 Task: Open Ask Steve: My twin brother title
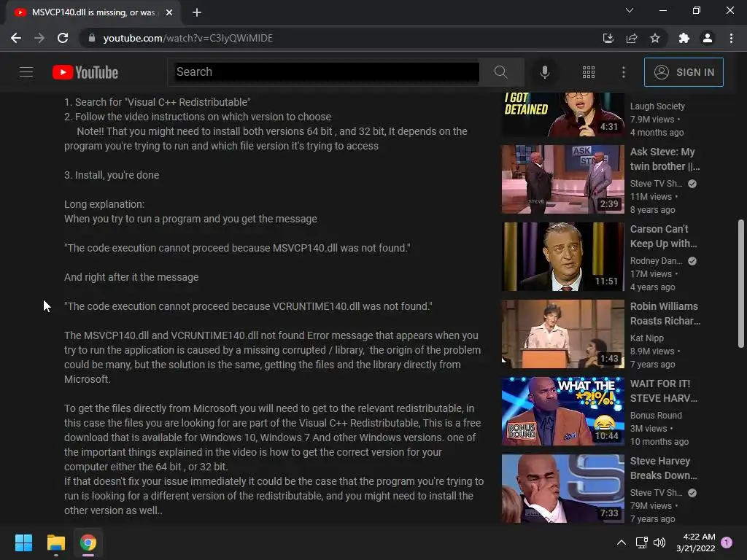click(x=665, y=159)
